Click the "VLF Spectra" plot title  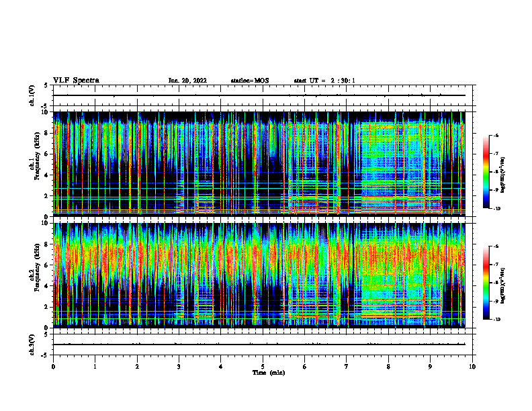click(76, 81)
